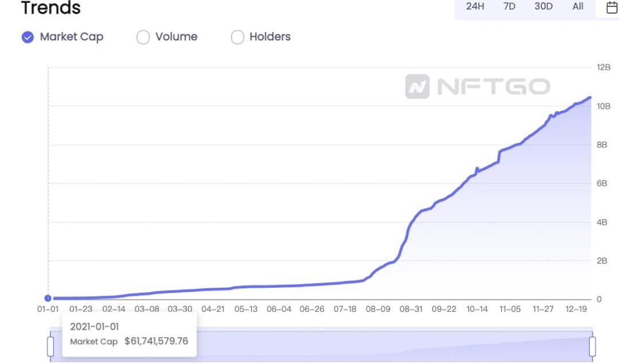Click the NFTGO watermark logo
The width and height of the screenshot is (619, 364).
pos(477,87)
